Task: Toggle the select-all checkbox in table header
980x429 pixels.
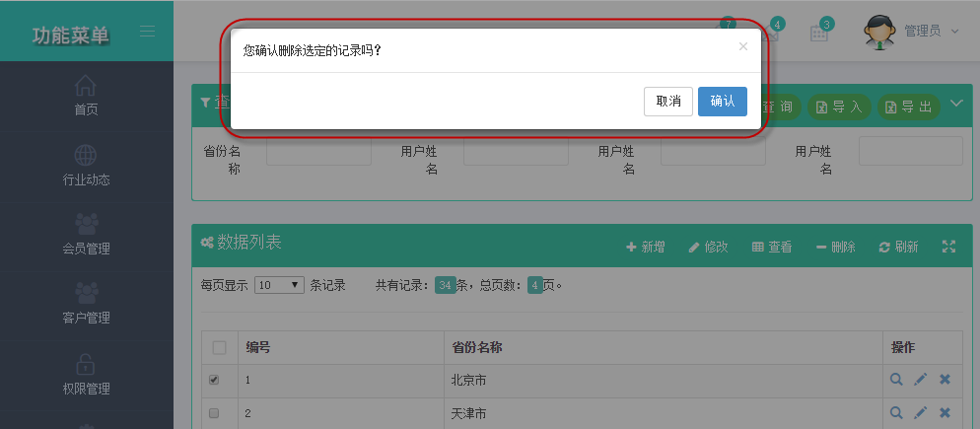Action: (220, 348)
